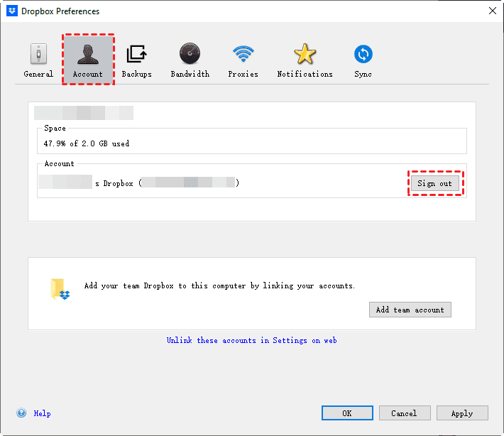Close the Dropbox Preferences window
This screenshot has width=504, height=436.
point(493,11)
